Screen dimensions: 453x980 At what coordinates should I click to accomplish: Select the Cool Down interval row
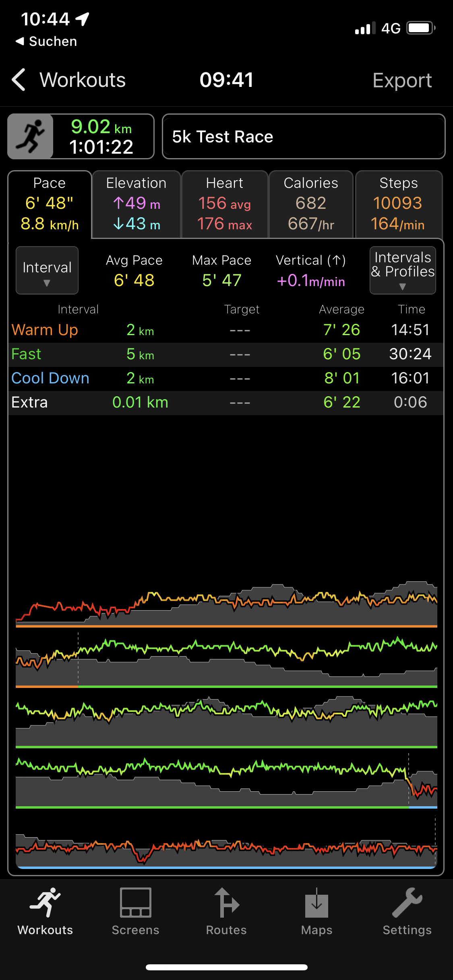tap(225, 379)
